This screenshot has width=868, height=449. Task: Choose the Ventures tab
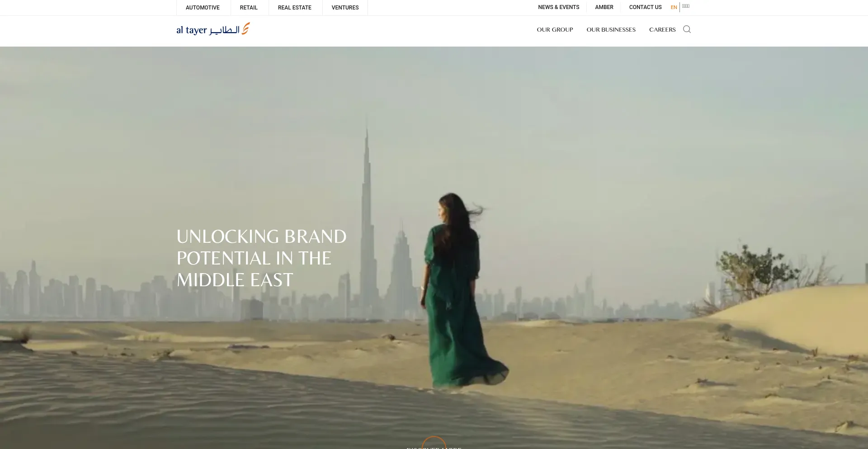click(345, 8)
